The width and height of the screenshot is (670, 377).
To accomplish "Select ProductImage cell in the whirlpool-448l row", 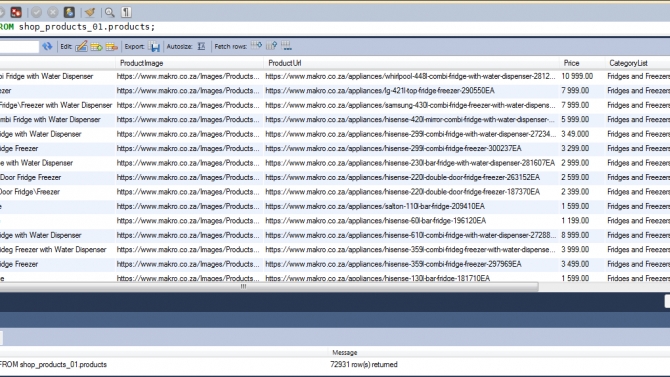I will pos(188,77).
